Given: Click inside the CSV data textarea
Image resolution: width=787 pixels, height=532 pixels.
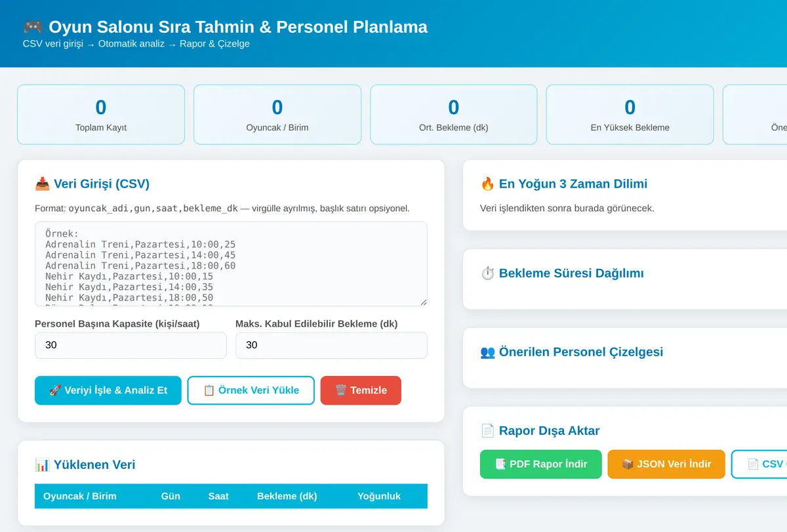Looking at the screenshot, I should coord(231,264).
